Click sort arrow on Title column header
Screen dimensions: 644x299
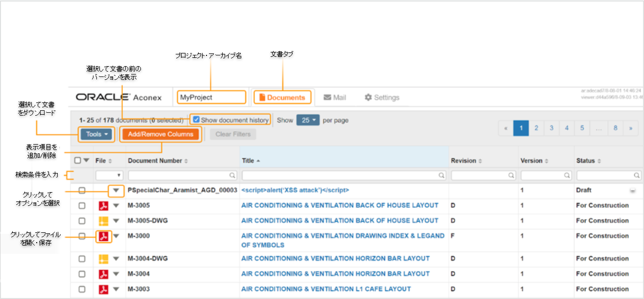tap(258, 161)
